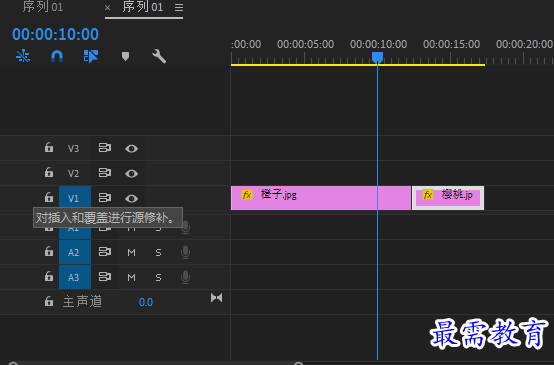Toggle sync lock on track V1
The image size is (554, 365).
105,197
